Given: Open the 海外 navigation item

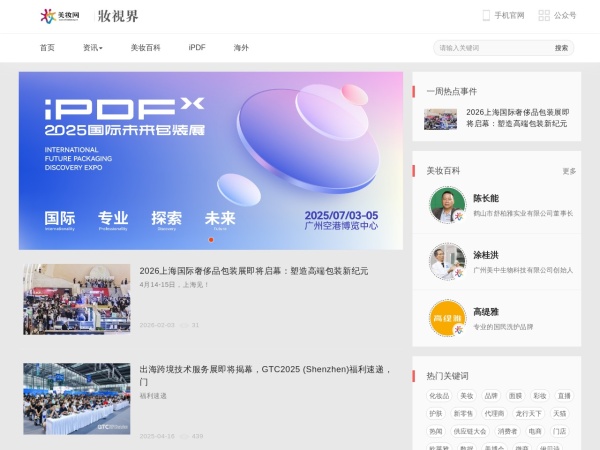Looking at the screenshot, I should 241,48.
